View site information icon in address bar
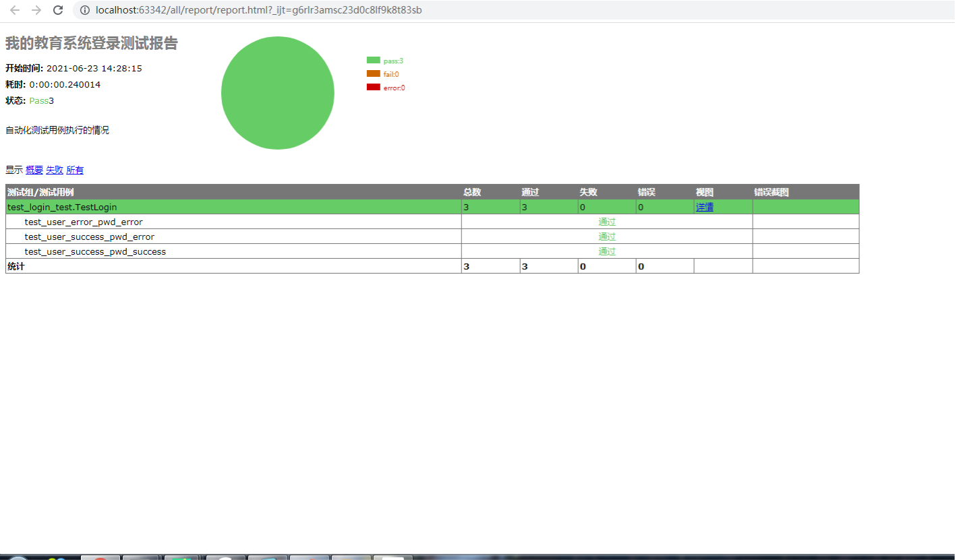955x560 pixels. click(85, 10)
